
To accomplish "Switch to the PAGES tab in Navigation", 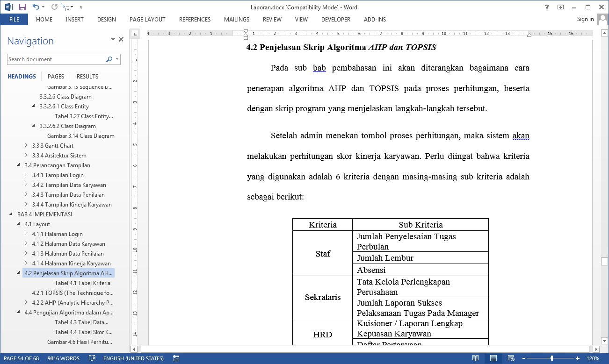I will tap(56, 76).
